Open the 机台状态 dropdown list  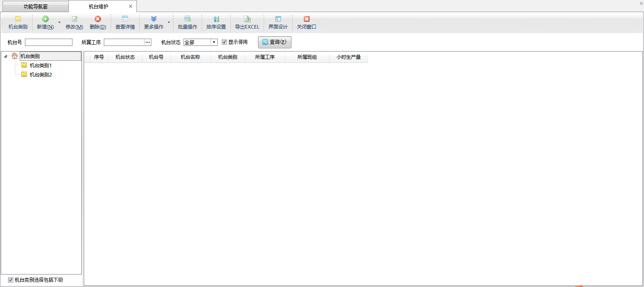coord(214,42)
